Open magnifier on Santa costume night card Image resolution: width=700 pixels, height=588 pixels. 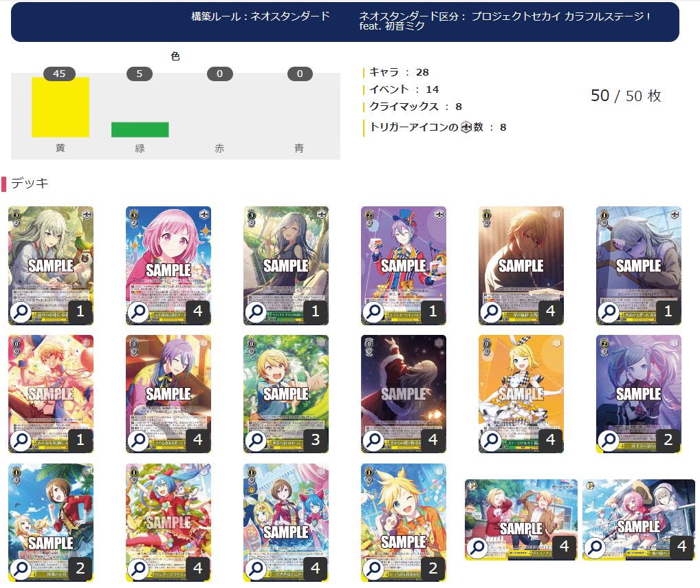coord(373,441)
